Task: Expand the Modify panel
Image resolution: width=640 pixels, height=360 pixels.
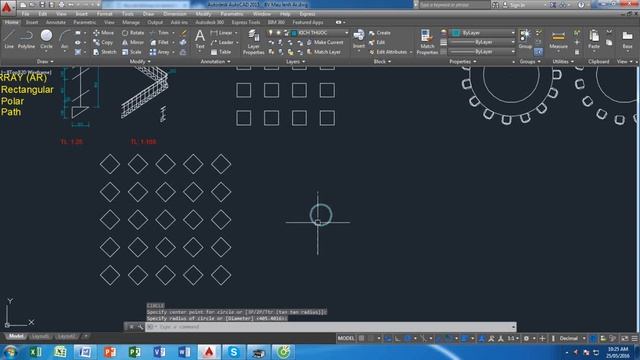Action: tap(140, 62)
